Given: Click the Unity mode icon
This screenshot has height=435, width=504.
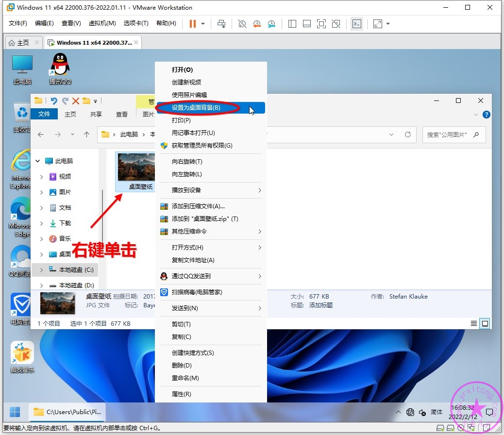Looking at the screenshot, I should pyautogui.click(x=336, y=24).
